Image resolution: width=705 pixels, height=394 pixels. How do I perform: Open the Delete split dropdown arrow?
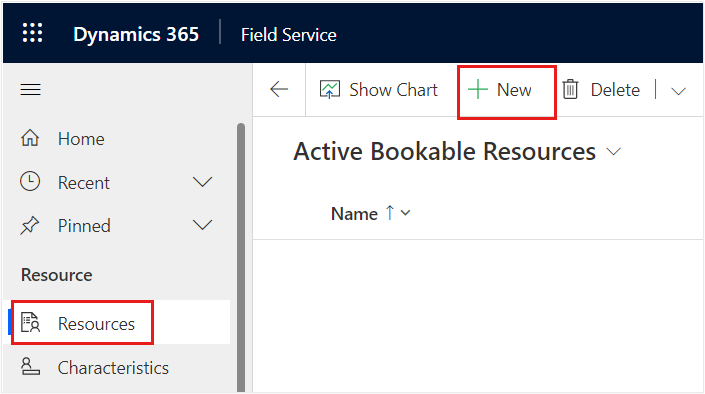pos(678,91)
